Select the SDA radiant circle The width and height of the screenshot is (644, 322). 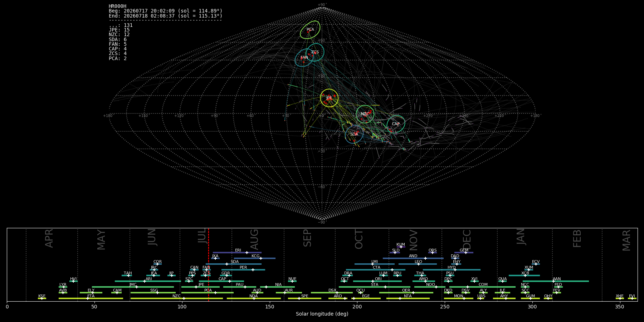tap(354, 135)
